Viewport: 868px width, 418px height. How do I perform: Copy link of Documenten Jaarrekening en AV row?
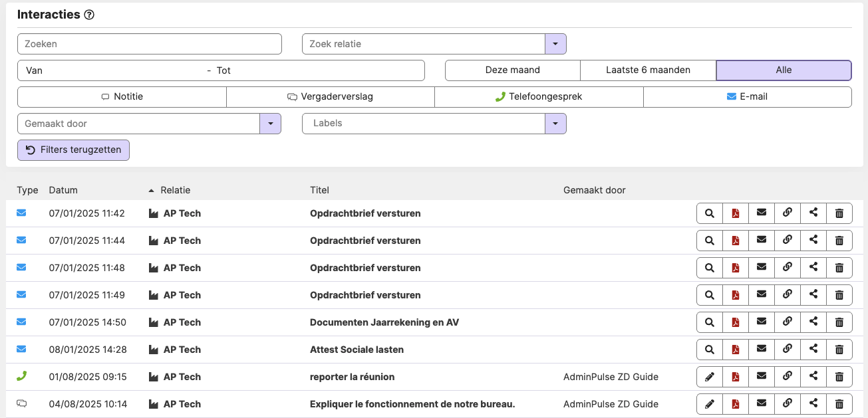pyautogui.click(x=788, y=322)
